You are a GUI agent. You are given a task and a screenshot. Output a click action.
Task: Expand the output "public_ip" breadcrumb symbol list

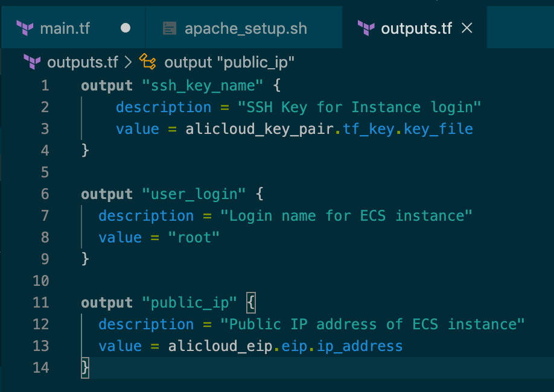point(229,62)
